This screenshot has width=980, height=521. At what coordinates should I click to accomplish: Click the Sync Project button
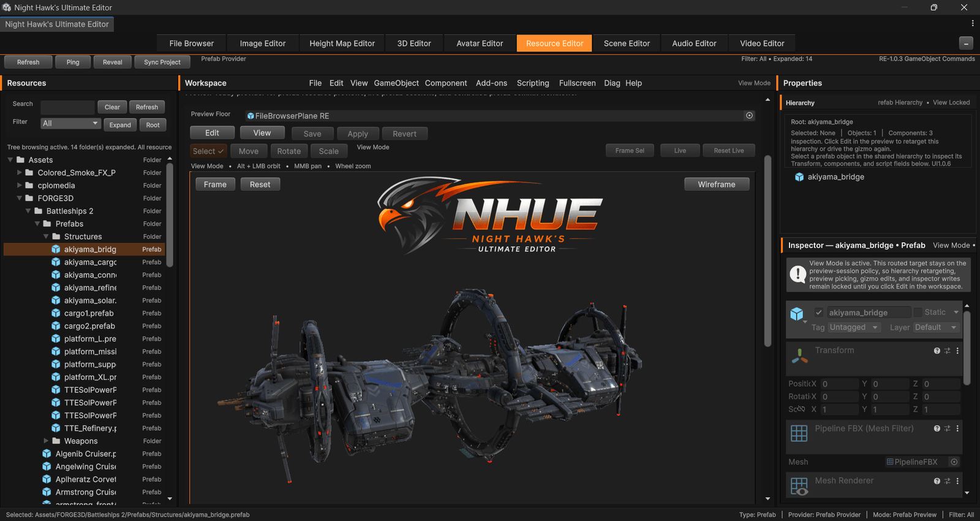click(x=162, y=62)
